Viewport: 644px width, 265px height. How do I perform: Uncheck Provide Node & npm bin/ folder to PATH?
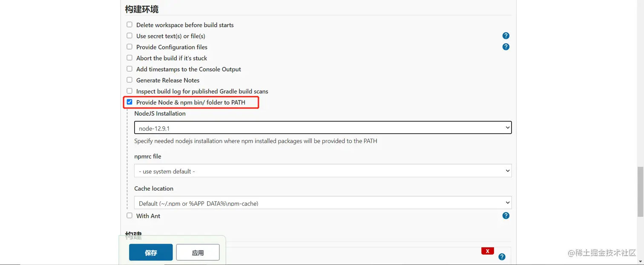(x=129, y=102)
